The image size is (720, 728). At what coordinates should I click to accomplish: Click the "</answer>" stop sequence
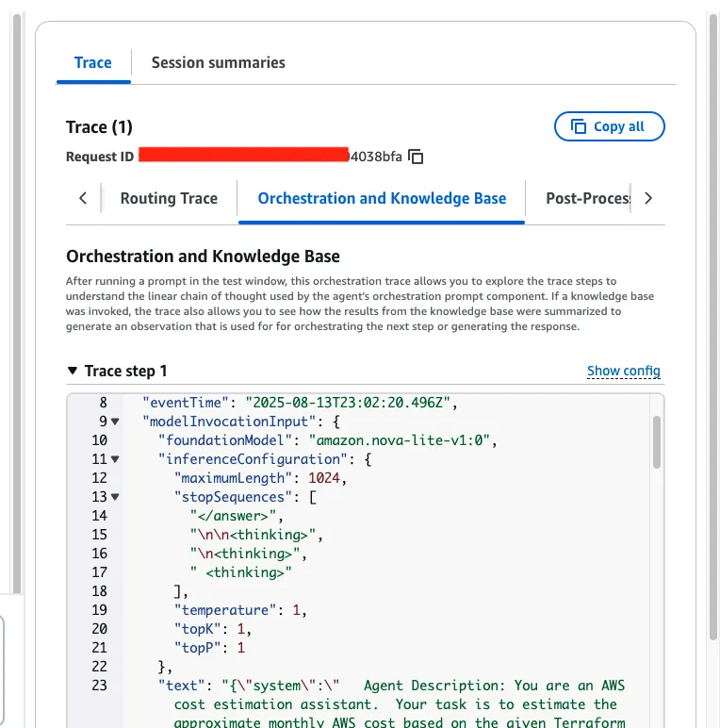click(x=233, y=516)
